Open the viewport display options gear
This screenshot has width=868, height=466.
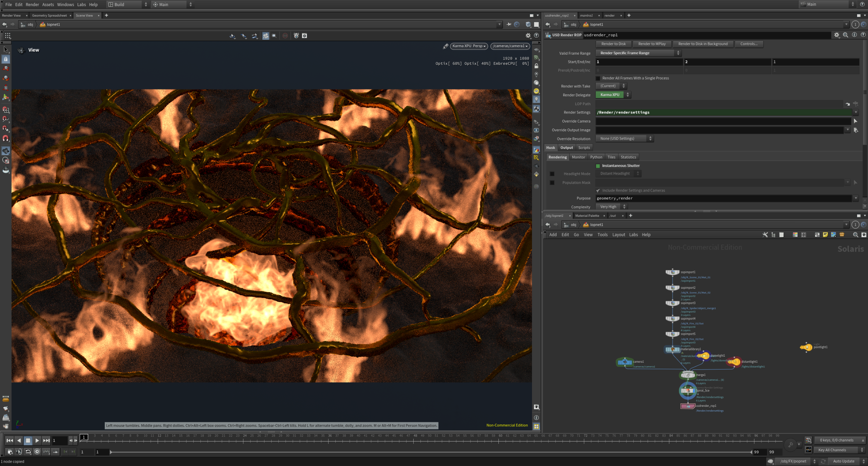(528, 35)
